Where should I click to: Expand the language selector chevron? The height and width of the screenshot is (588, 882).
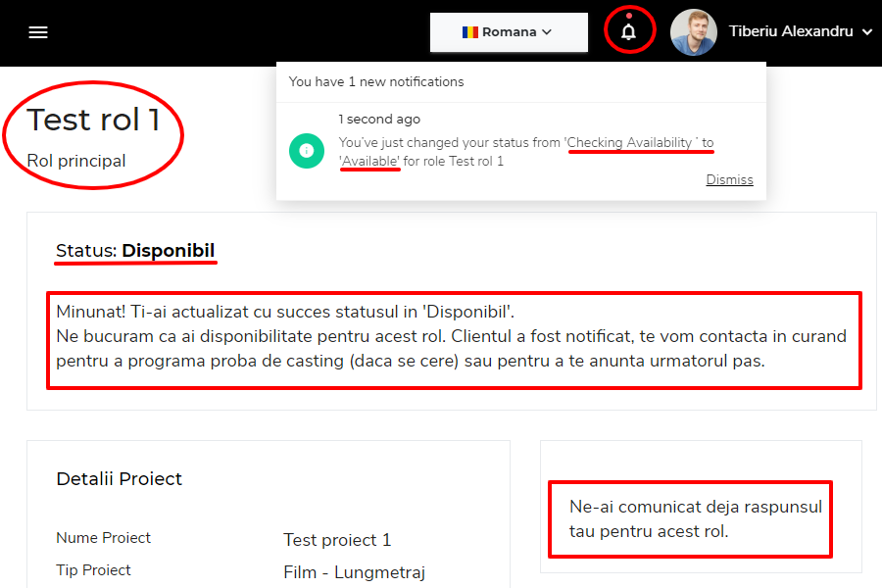(x=547, y=32)
